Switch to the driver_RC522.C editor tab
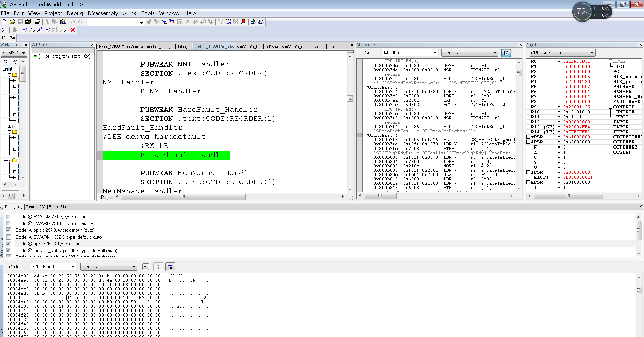Image resolution: width=644 pixels, height=337 pixels. pyautogui.click(x=111, y=47)
